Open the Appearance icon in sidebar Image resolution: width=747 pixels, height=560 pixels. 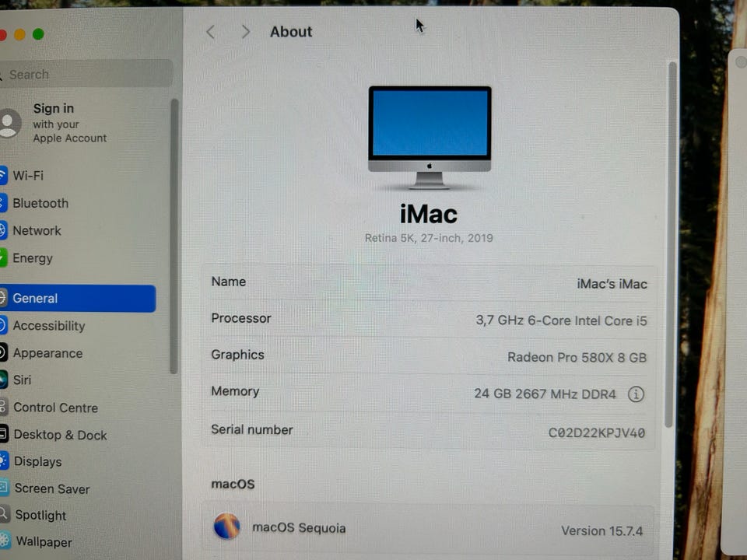coord(3,353)
